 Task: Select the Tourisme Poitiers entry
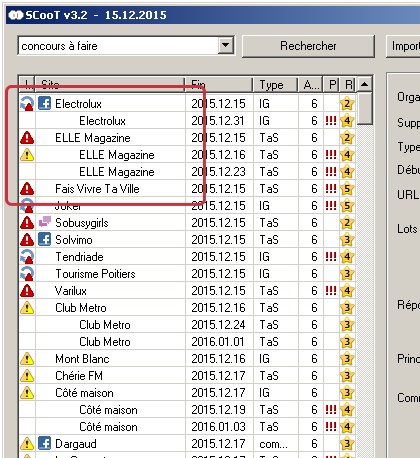(x=187, y=274)
